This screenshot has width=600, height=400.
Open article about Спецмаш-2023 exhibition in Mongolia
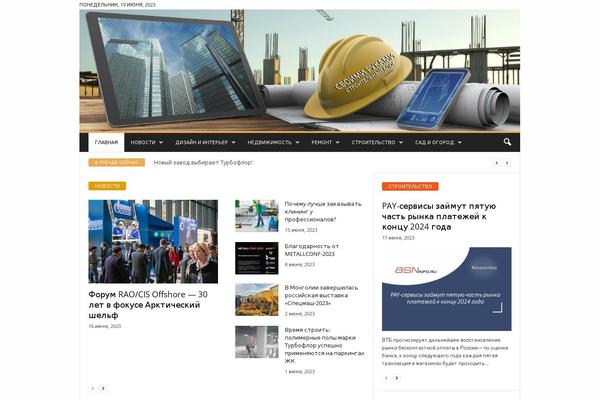point(321,295)
